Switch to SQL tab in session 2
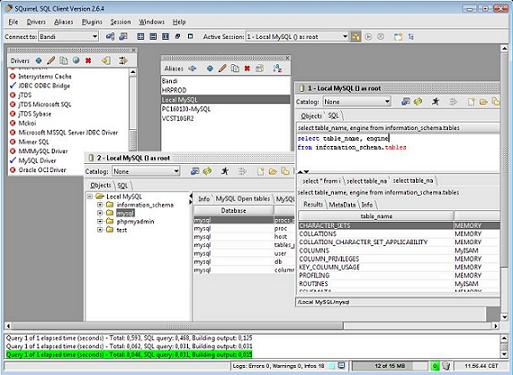 [x=123, y=186]
